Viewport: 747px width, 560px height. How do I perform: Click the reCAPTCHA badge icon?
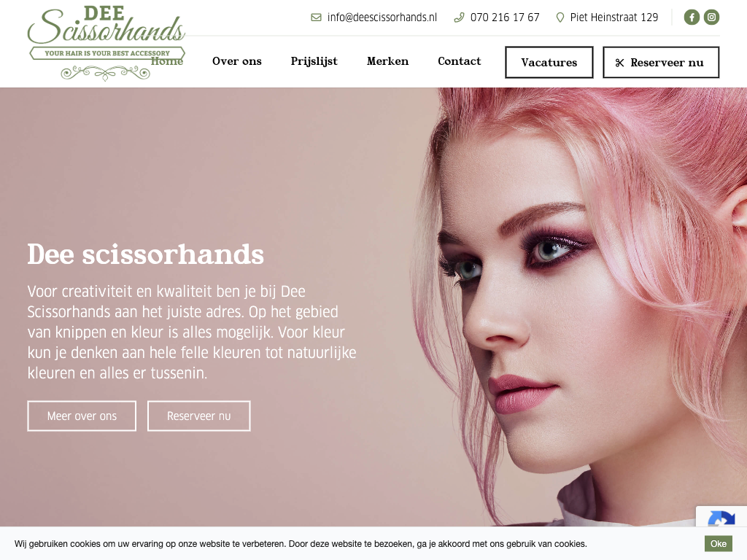coord(721,518)
